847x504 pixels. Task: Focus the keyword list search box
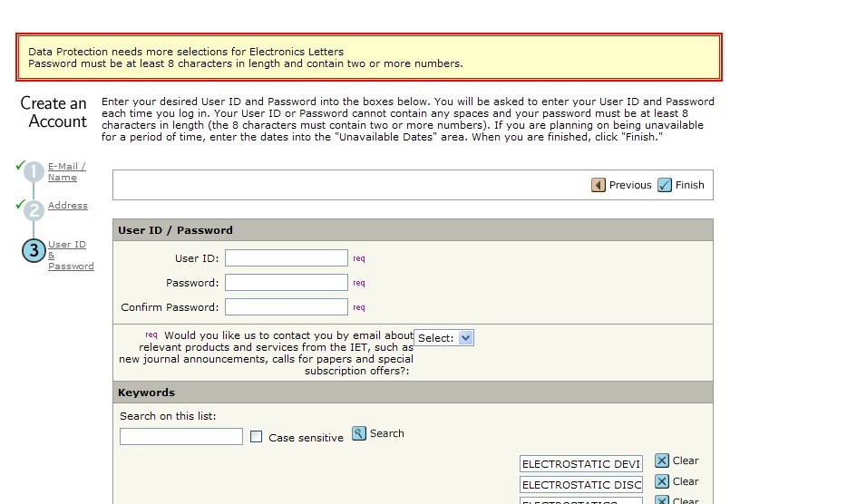pyautogui.click(x=181, y=437)
